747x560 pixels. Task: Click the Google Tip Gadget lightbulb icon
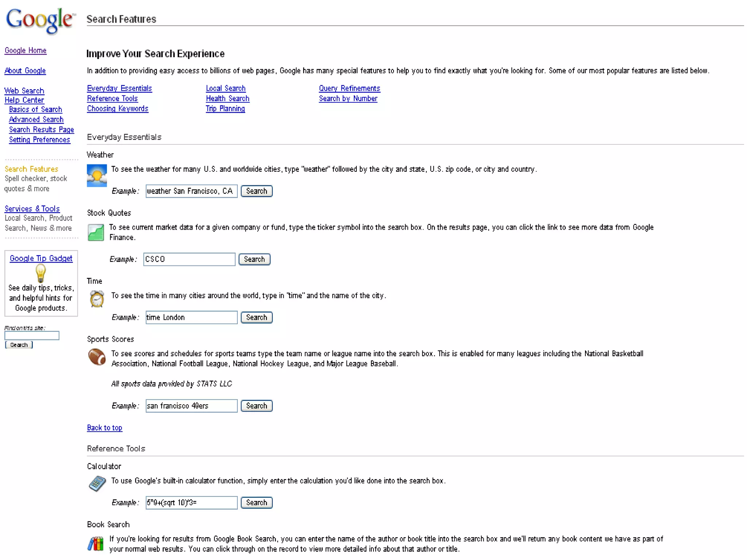[40, 273]
